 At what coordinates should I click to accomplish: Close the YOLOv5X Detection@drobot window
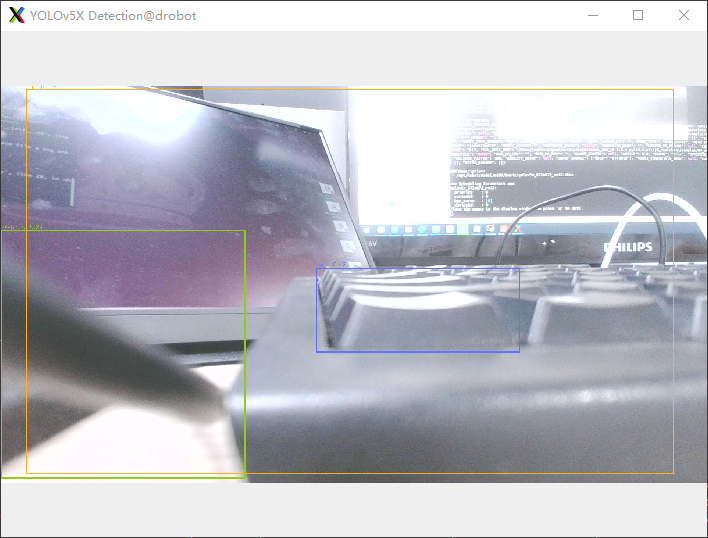(x=684, y=15)
